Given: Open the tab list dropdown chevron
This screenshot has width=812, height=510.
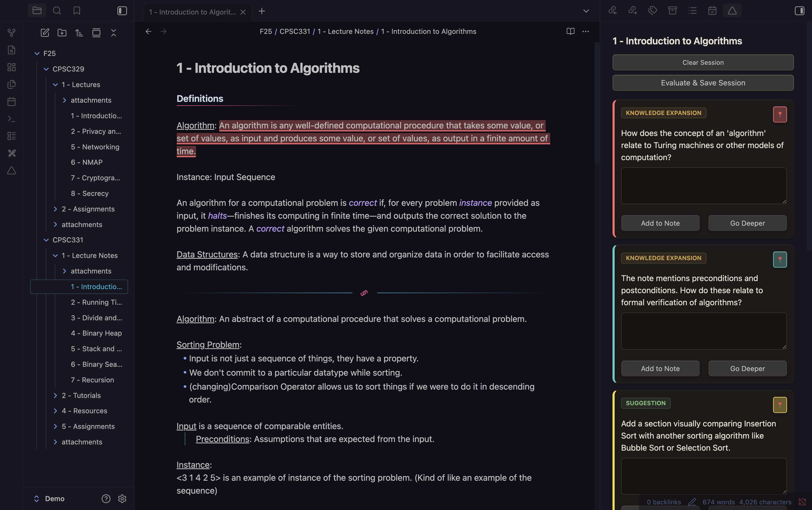Looking at the screenshot, I should click(x=586, y=11).
